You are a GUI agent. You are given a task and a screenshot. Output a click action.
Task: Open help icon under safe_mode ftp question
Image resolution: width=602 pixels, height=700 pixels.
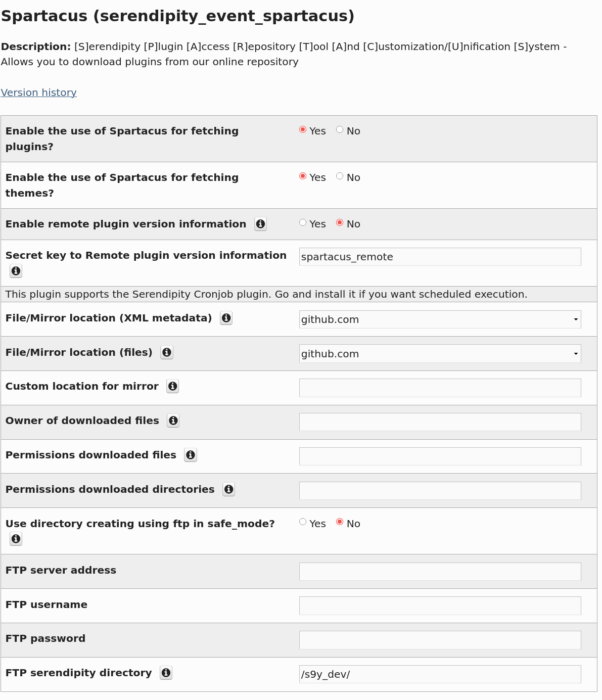coord(16,539)
